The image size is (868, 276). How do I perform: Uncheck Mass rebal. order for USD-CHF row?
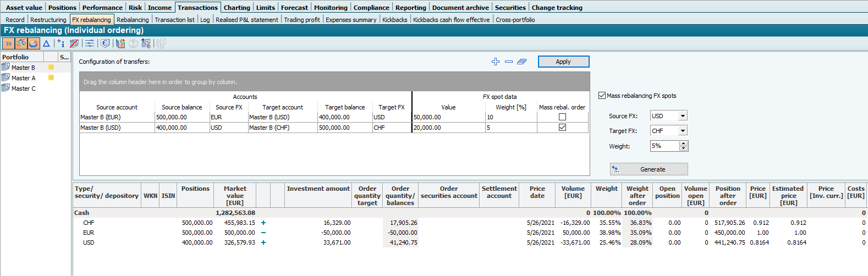(x=562, y=128)
